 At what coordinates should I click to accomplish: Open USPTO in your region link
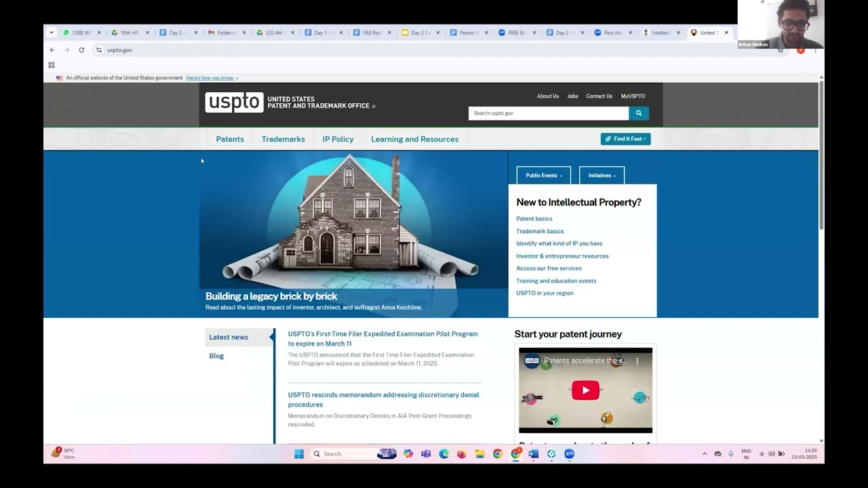click(545, 293)
